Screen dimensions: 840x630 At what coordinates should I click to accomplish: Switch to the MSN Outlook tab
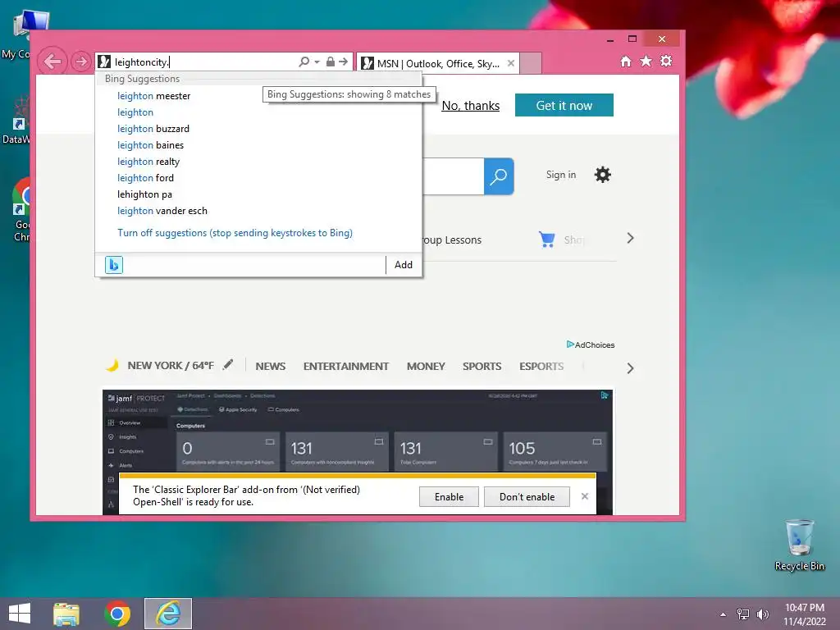(437, 64)
